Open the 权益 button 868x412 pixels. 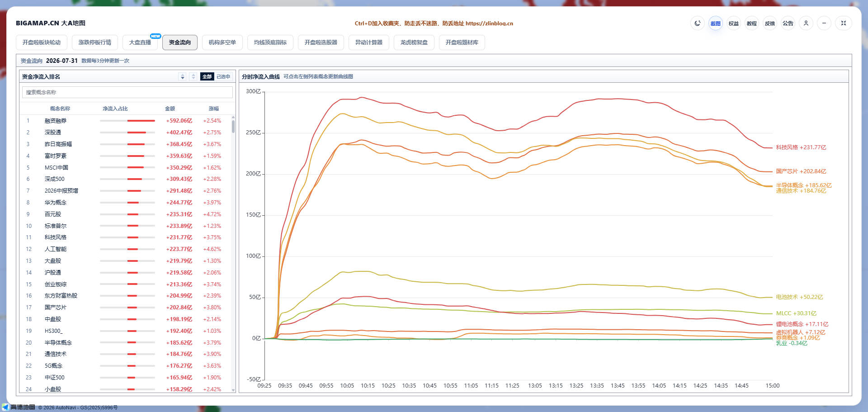point(734,23)
